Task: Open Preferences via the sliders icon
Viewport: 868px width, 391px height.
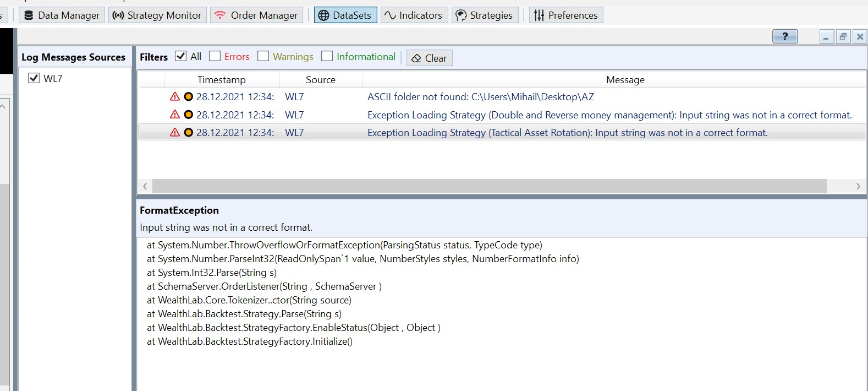Action: point(539,15)
